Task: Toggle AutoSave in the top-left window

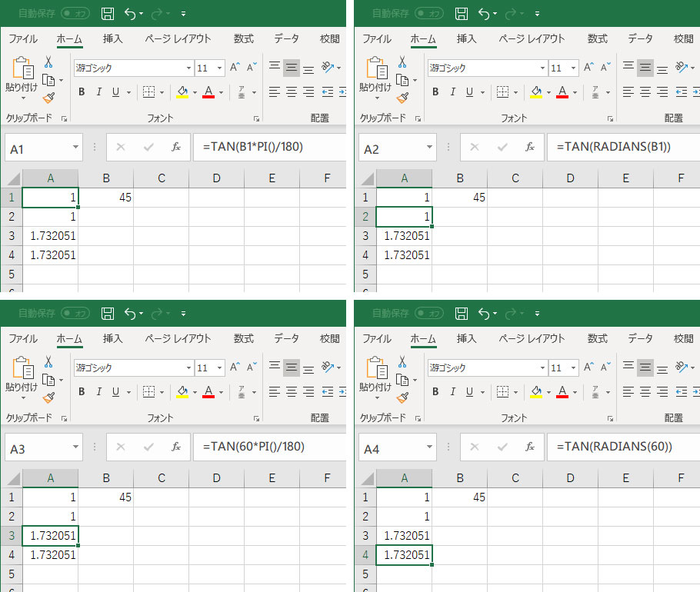Action: (x=75, y=13)
